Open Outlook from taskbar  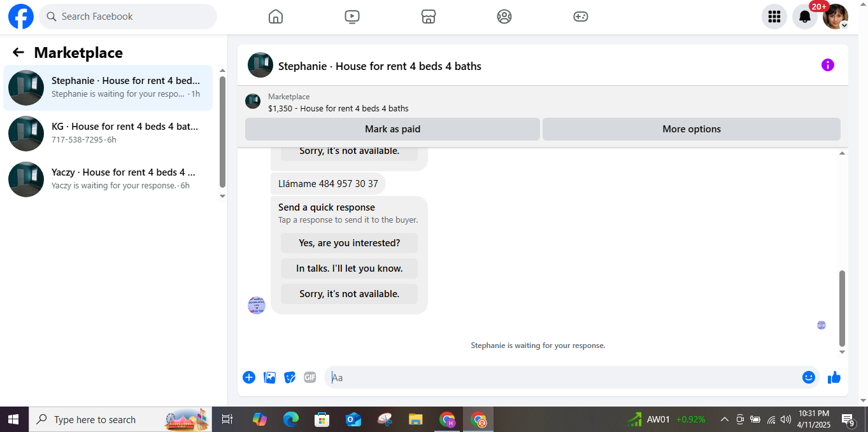353,419
